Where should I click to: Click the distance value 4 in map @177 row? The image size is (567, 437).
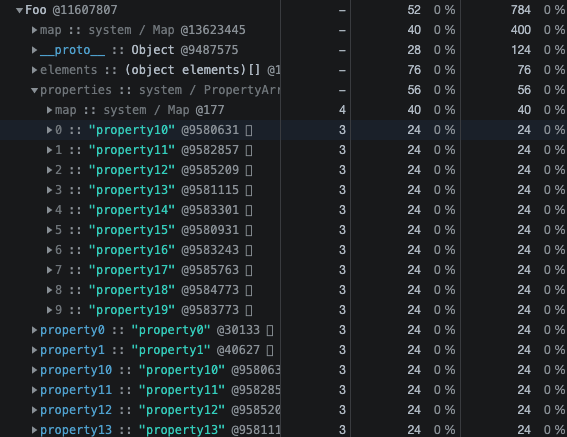(342, 110)
